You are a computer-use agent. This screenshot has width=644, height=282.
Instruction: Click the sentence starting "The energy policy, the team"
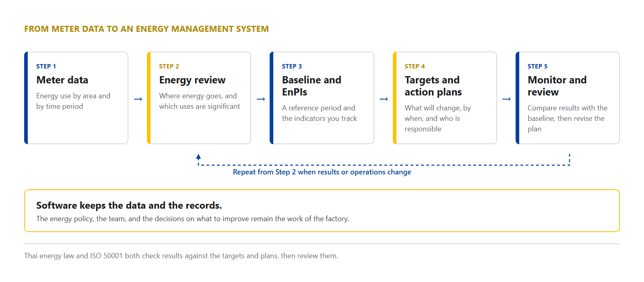pos(193,219)
